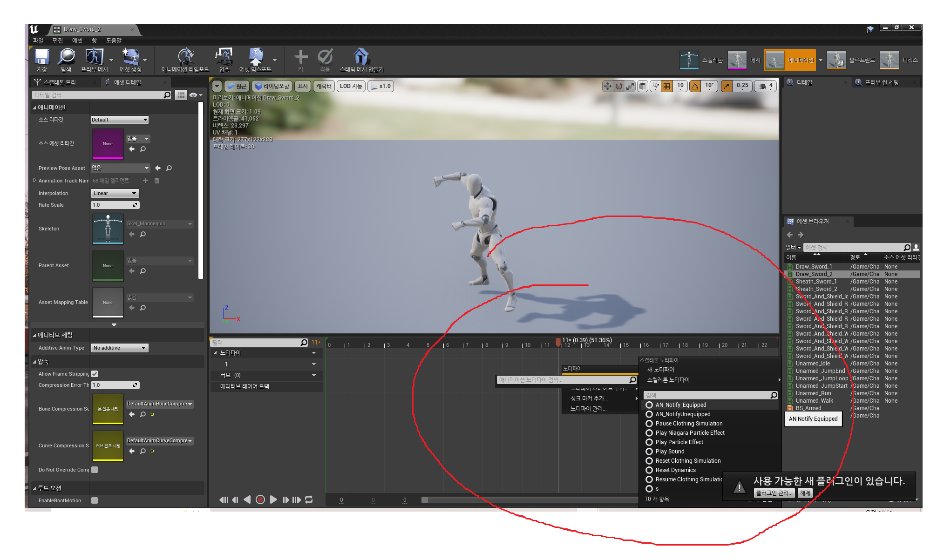Toggle loop playback icon
The height and width of the screenshot is (560, 944).
coord(309,499)
